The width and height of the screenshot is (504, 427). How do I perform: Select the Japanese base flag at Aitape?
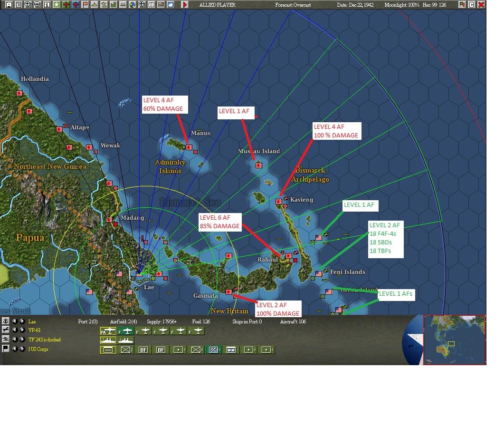coord(59,129)
